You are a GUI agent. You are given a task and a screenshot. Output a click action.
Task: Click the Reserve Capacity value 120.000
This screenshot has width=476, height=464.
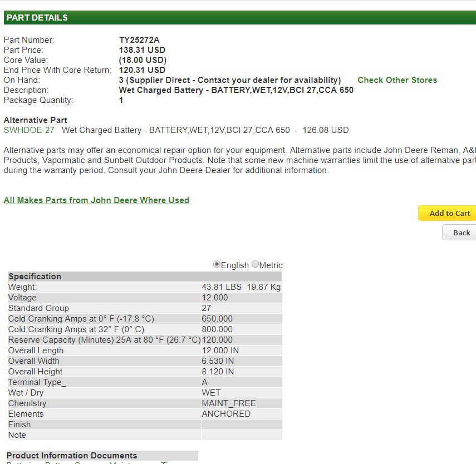click(x=217, y=340)
